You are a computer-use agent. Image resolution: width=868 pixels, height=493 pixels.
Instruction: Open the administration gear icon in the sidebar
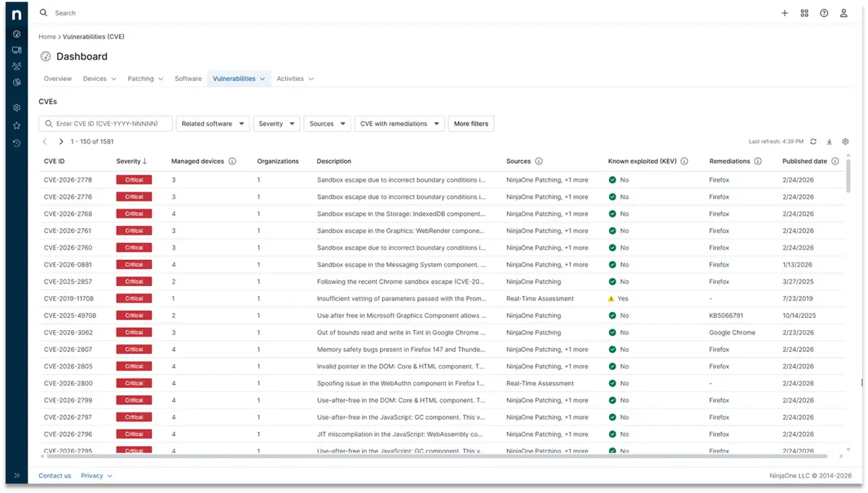pyautogui.click(x=17, y=108)
